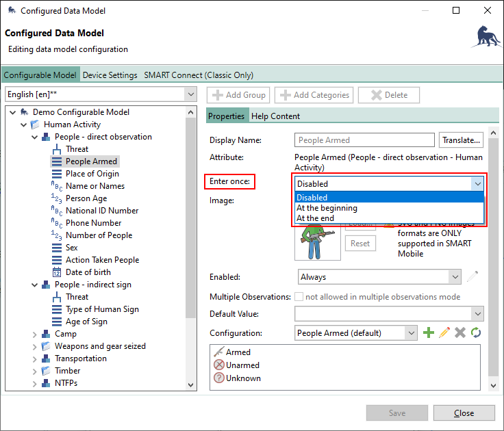The width and height of the screenshot is (504, 431).
Task: Click the Translate... button
Action: pos(461,140)
